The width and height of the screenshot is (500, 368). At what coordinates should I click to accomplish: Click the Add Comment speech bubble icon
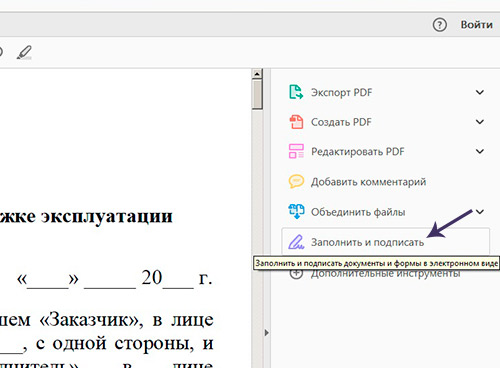click(296, 181)
